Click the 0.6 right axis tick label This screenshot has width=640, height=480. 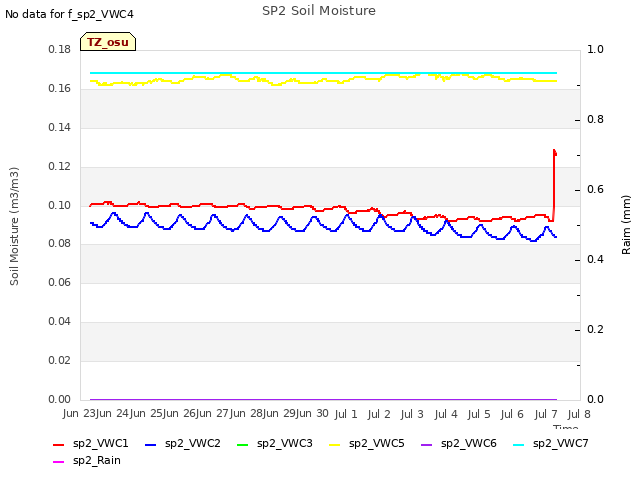click(595, 189)
